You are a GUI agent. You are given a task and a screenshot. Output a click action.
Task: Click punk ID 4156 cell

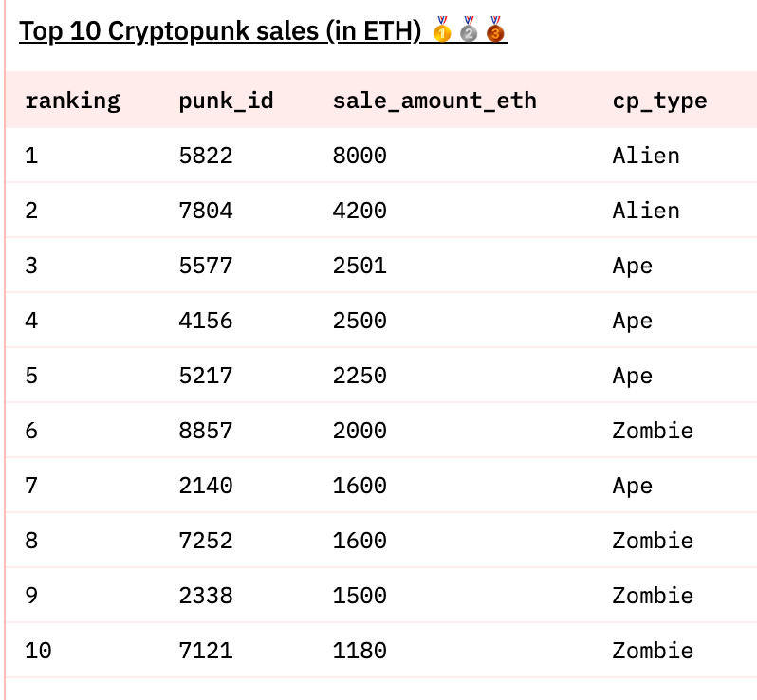pyautogui.click(x=205, y=321)
